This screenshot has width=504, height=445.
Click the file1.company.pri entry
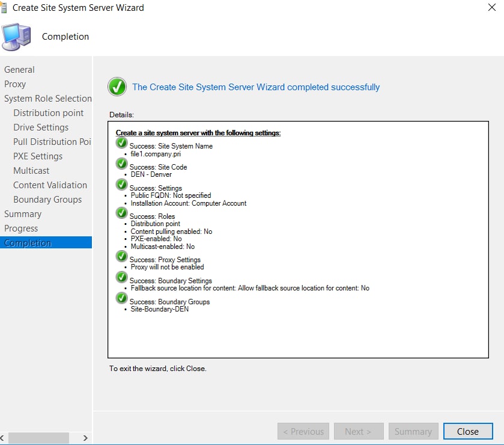click(156, 154)
